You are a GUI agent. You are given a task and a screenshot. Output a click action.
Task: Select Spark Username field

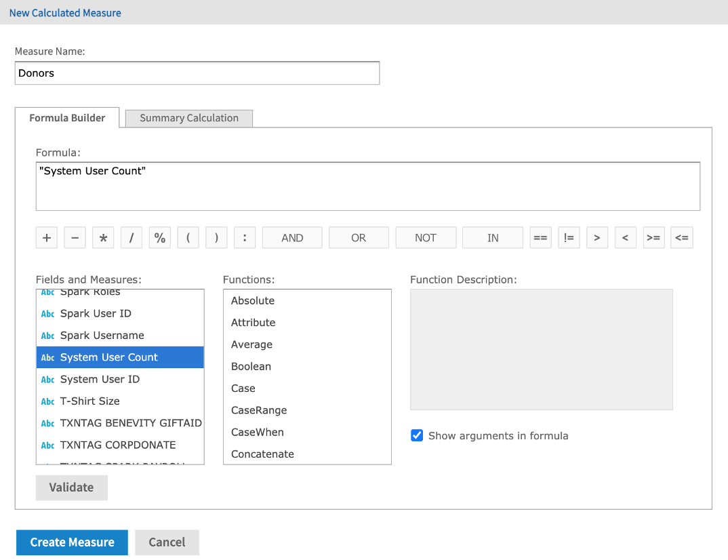[120, 336]
